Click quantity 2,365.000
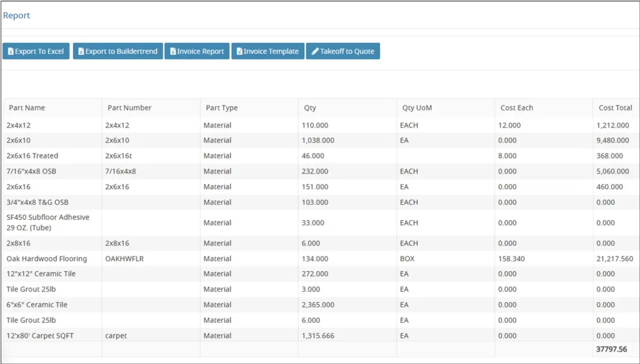 click(318, 305)
